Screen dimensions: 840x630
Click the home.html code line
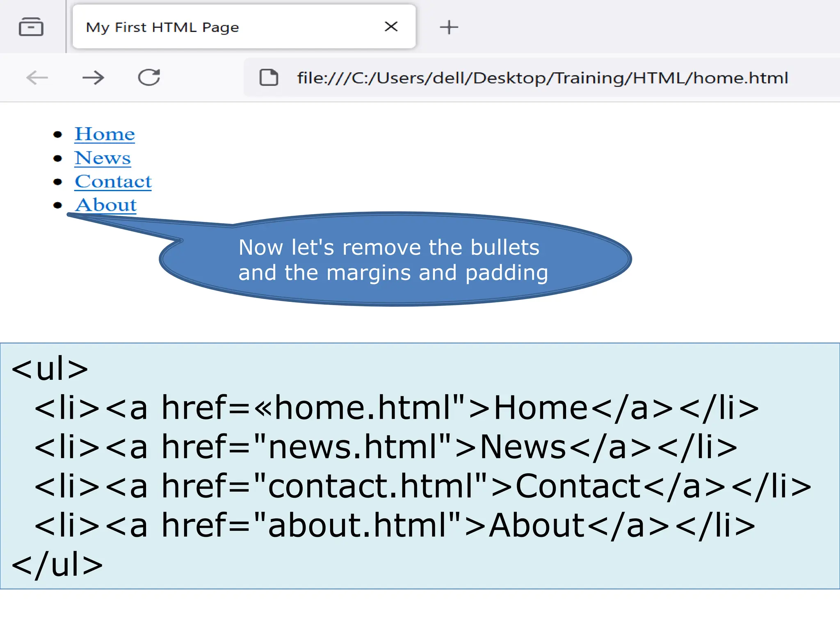396,408
